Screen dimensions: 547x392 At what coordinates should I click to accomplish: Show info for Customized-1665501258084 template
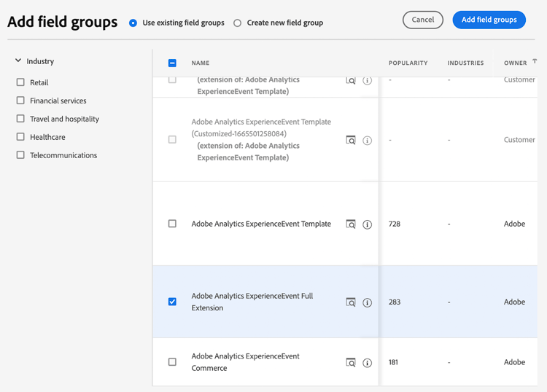368,141
